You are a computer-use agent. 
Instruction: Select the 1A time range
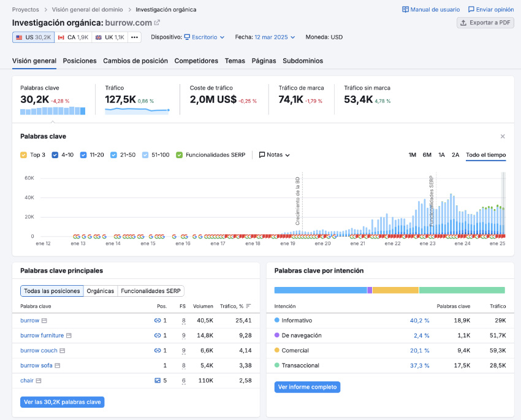(x=441, y=155)
